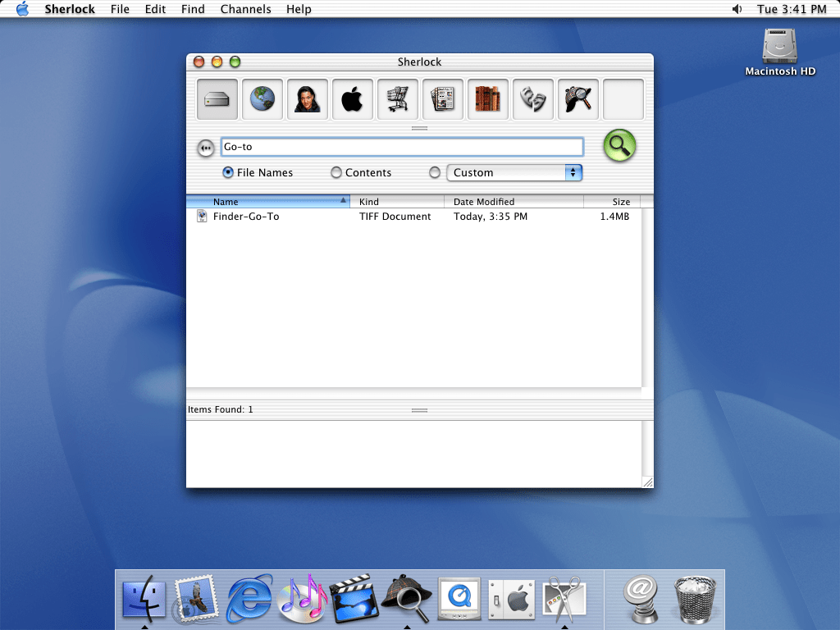Open the Channels menu
The height and width of the screenshot is (630, 840).
click(245, 9)
